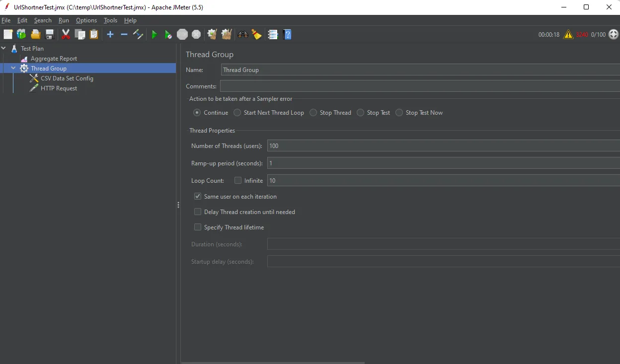Click the active threads 0/100 counter

click(x=598, y=35)
